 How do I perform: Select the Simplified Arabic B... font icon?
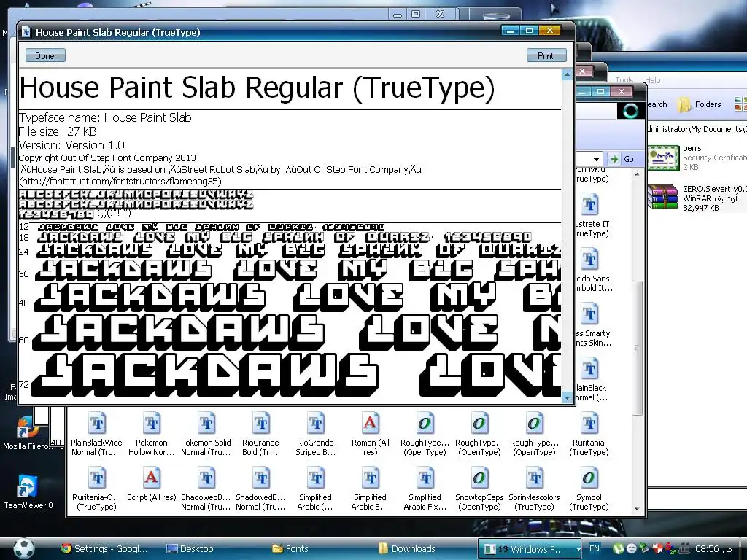click(x=370, y=478)
